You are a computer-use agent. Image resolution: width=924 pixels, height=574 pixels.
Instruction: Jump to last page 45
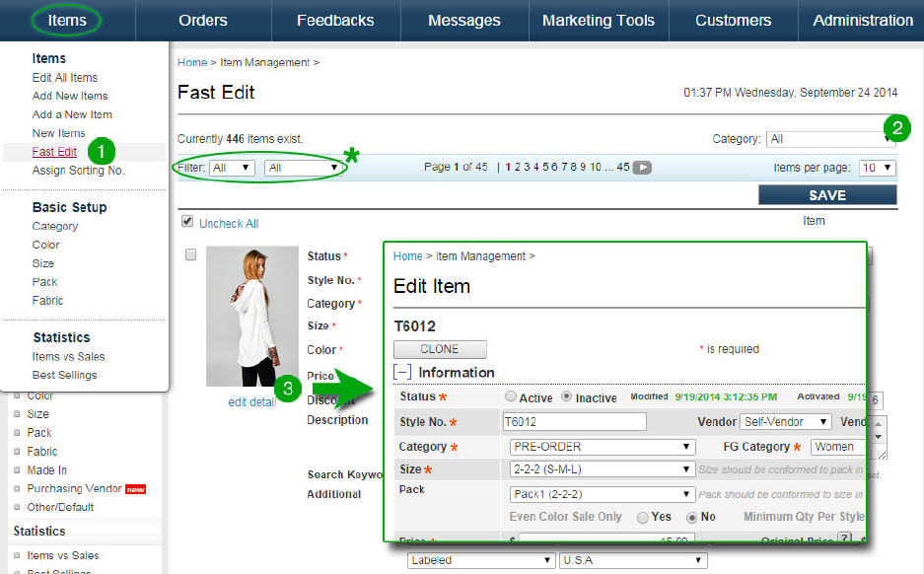point(623,168)
